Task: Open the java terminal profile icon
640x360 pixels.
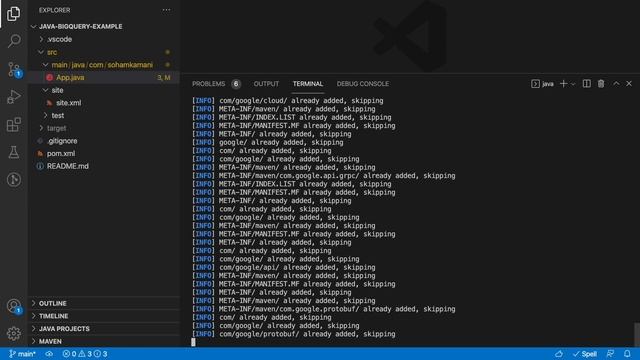Action: 542,84
